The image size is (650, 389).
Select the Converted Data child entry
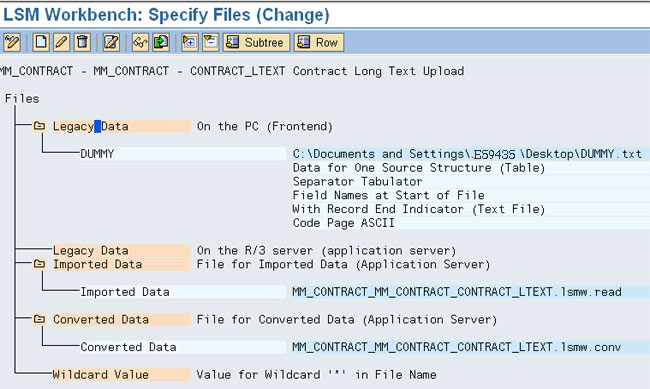(x=182, y=347)
